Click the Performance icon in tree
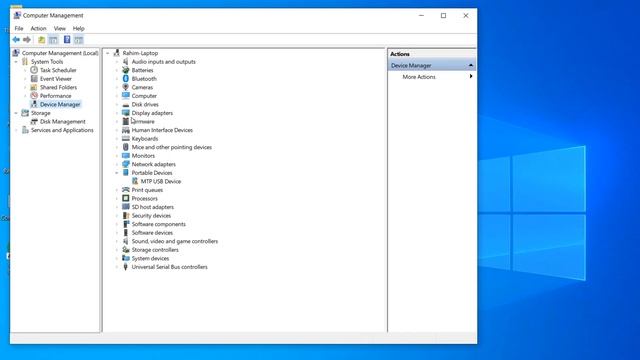Viewport: 640px width, 360px height. pos(34,96)
